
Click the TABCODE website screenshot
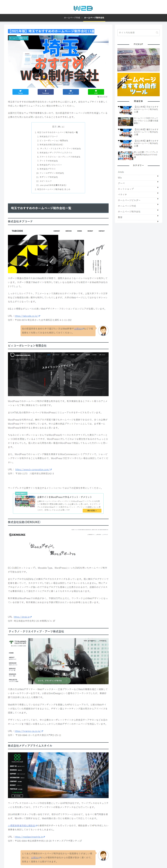58,251
